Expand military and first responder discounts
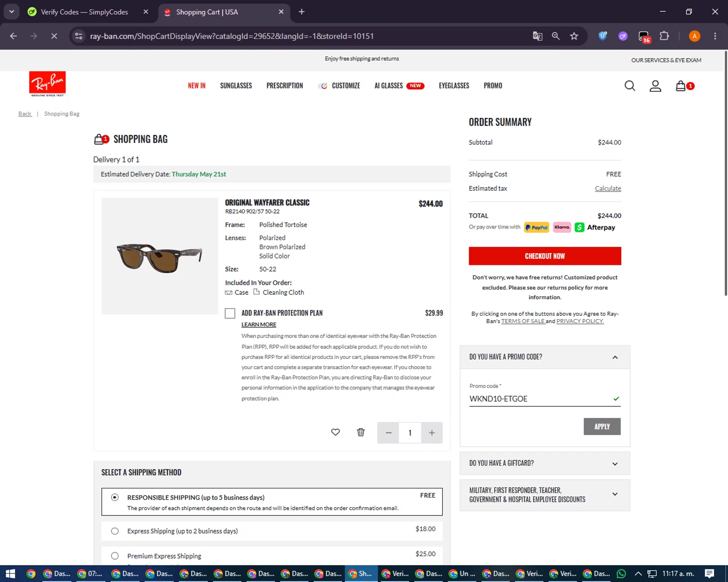Screen dimensions: 728x582 [615, 494]
